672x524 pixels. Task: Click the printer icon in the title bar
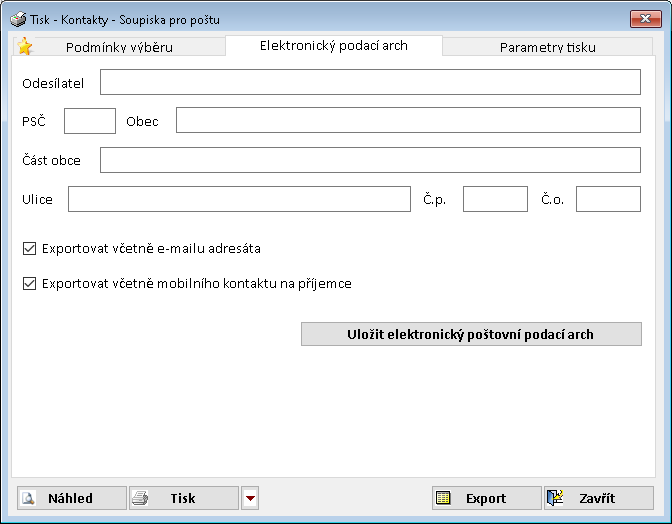coord(18,19)
